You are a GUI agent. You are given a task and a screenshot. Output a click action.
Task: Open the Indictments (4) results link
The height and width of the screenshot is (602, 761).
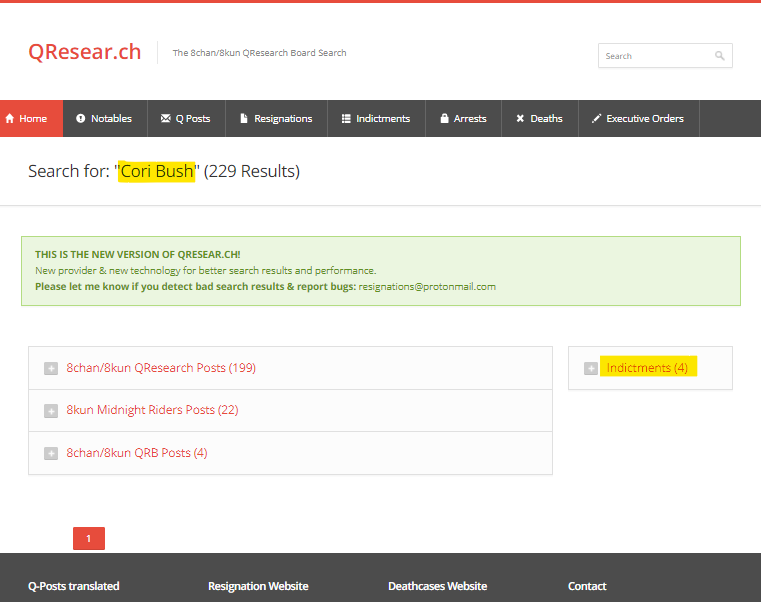(647, 368)
